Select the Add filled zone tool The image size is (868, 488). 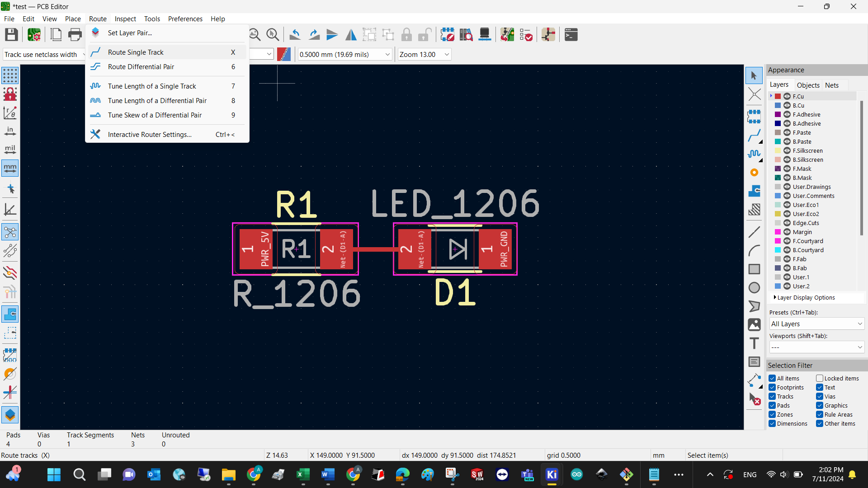click(x=754, y=191)
